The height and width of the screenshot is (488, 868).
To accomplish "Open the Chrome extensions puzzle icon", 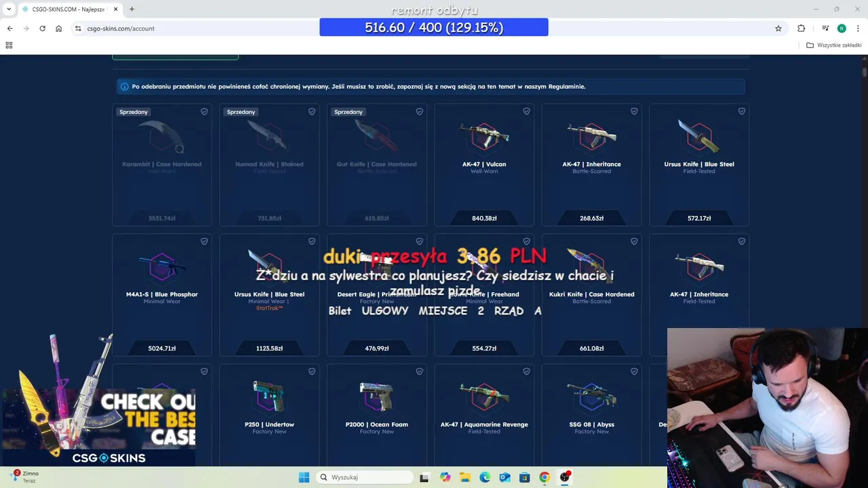I will 802,28.
